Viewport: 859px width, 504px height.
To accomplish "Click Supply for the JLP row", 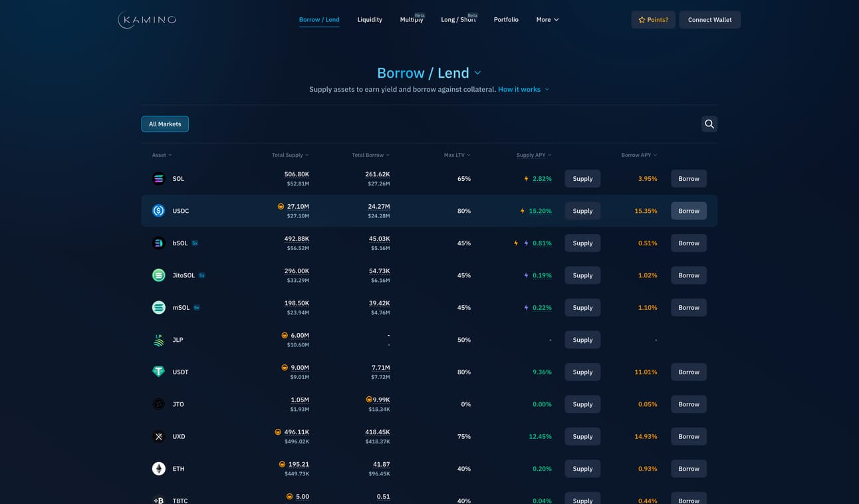I will coord(582,340).
